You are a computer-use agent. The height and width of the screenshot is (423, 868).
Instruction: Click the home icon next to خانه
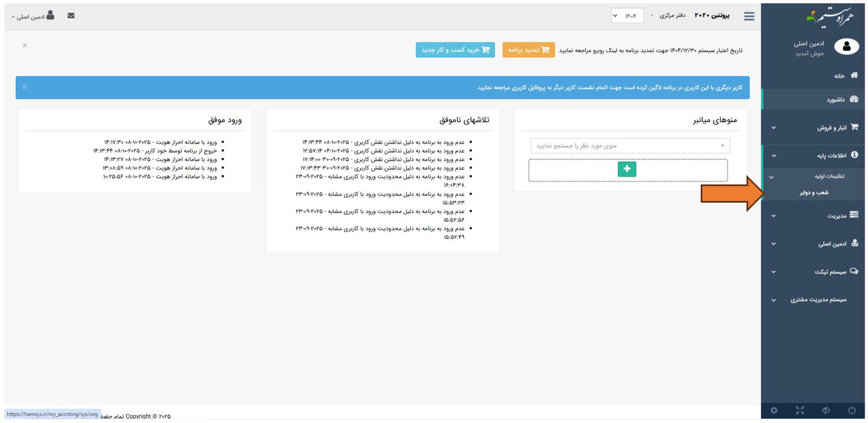click(x=854, y=75)
